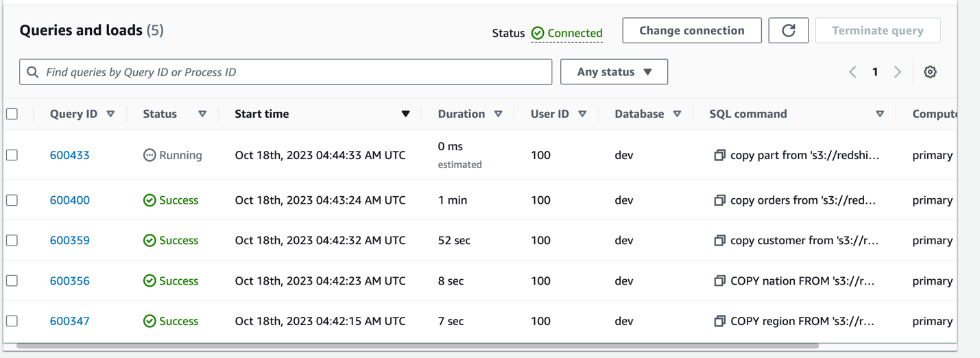Click Duration column sort arrow

[x=499, y=114]
